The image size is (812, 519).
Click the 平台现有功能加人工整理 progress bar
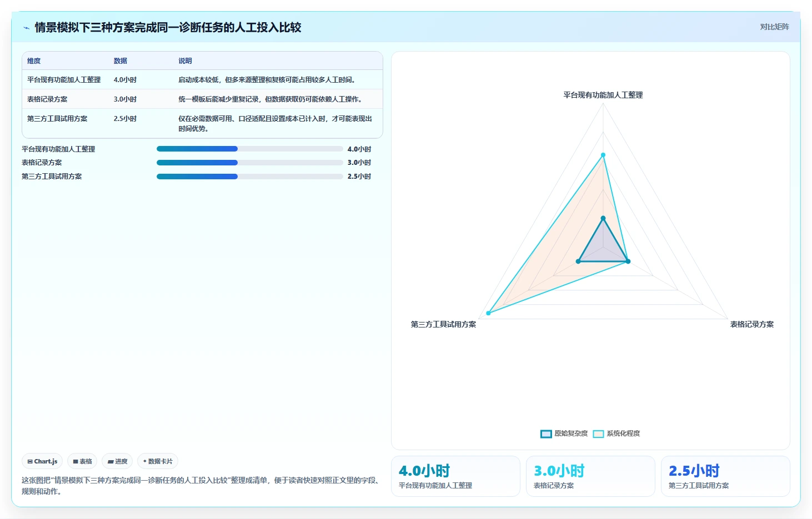(x=249, y=149)
